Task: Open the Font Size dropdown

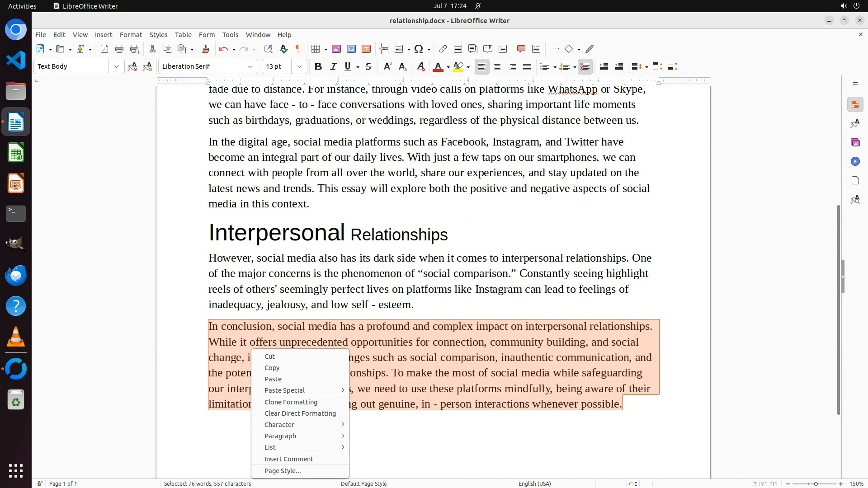Action: [299, 67]
